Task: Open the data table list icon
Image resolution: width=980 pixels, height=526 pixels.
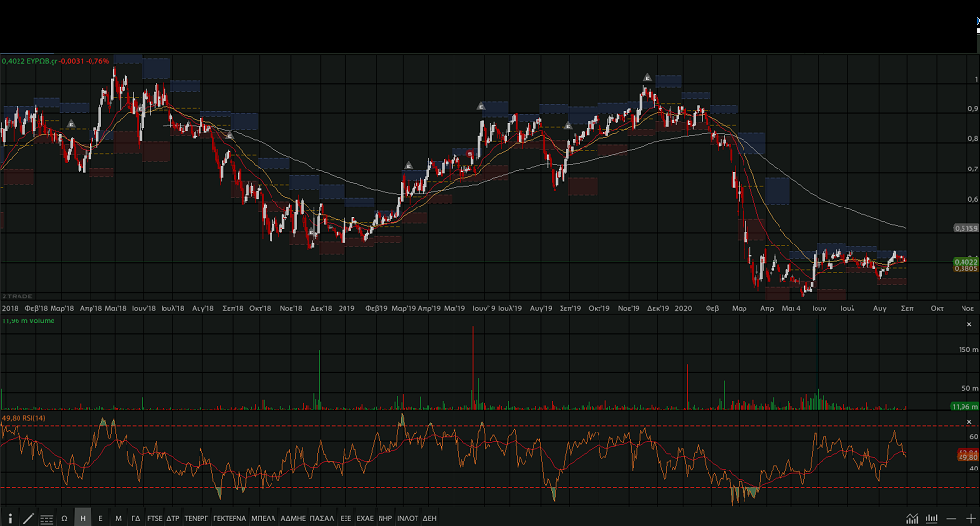Action: pyautogui.click(x=46, y=518)
